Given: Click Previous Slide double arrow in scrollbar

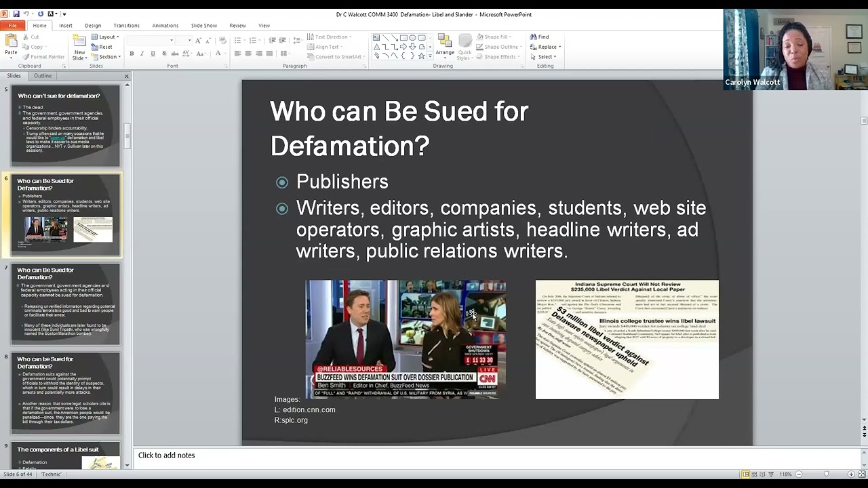Looking at the screenshot, I should point(864,427).
